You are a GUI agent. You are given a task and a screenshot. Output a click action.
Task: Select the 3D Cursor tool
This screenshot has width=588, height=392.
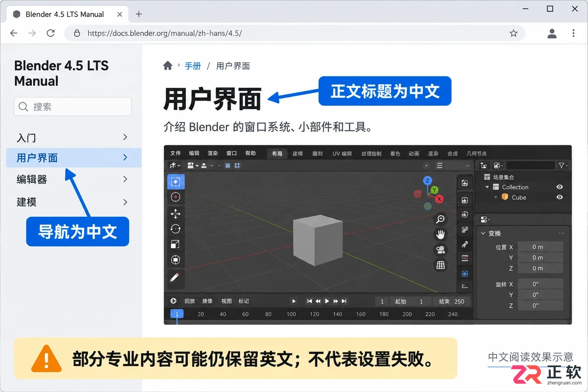176,197
